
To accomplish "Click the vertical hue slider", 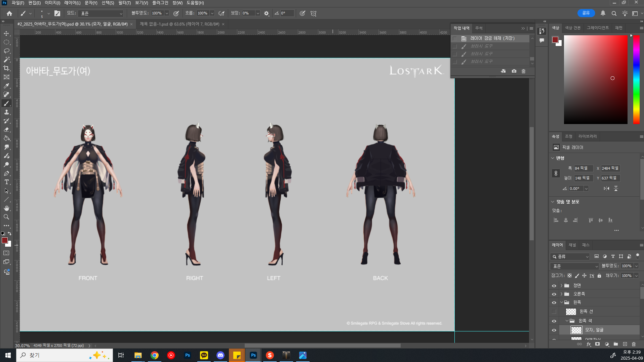I will [636, 80].
